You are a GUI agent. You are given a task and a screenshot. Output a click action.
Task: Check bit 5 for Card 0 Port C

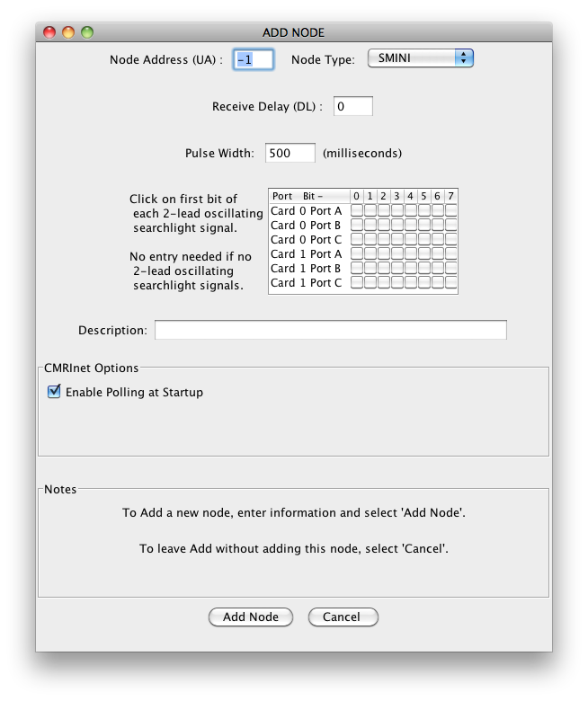pos(424,239)
